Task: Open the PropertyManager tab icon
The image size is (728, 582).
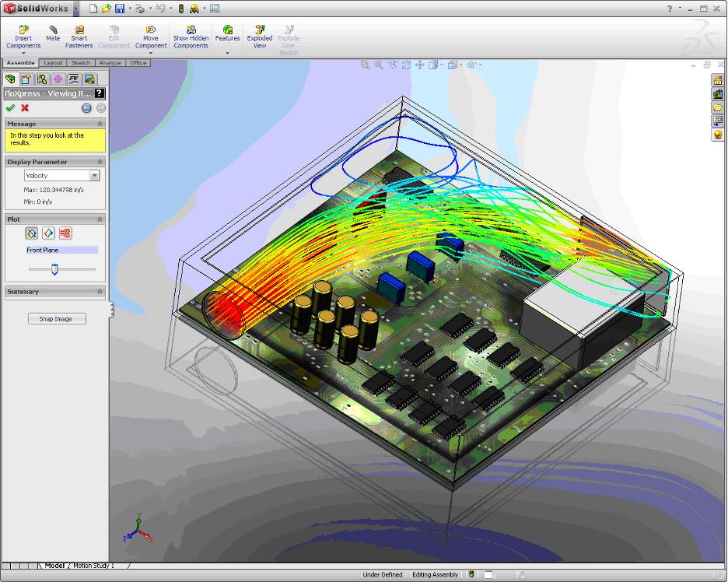Action: [26, 79]
